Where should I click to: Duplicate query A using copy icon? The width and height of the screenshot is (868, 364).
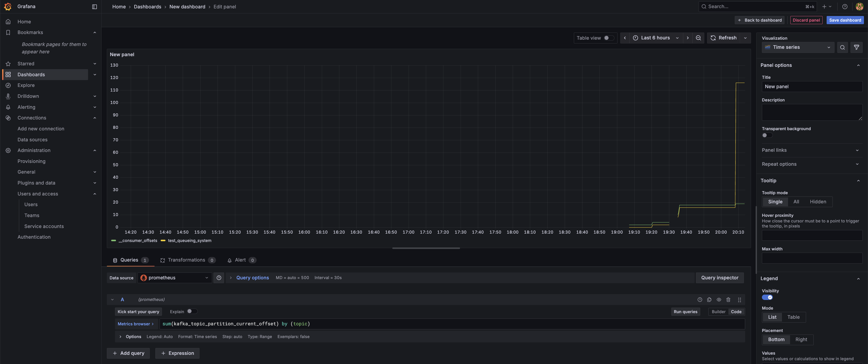(x=709, y=300)
